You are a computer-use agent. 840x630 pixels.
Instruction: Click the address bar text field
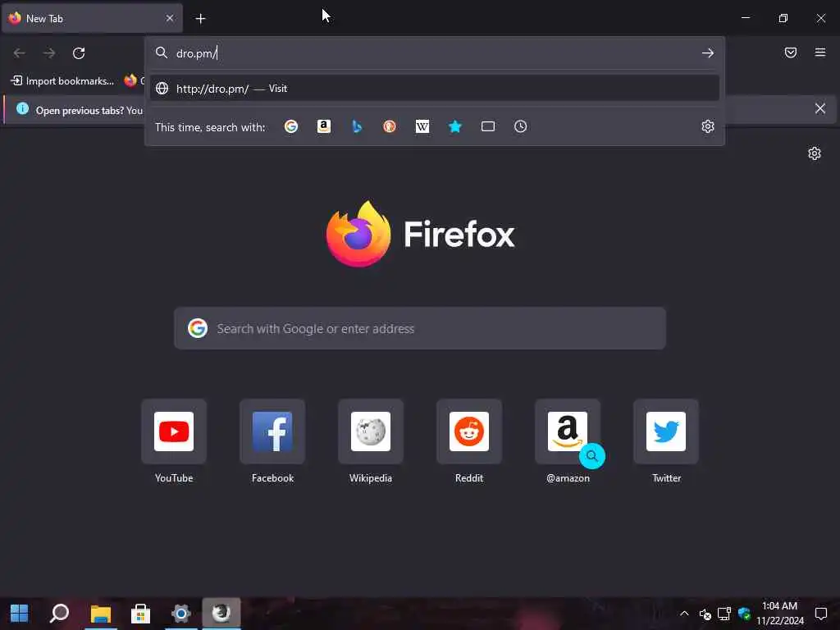(435, 53)
